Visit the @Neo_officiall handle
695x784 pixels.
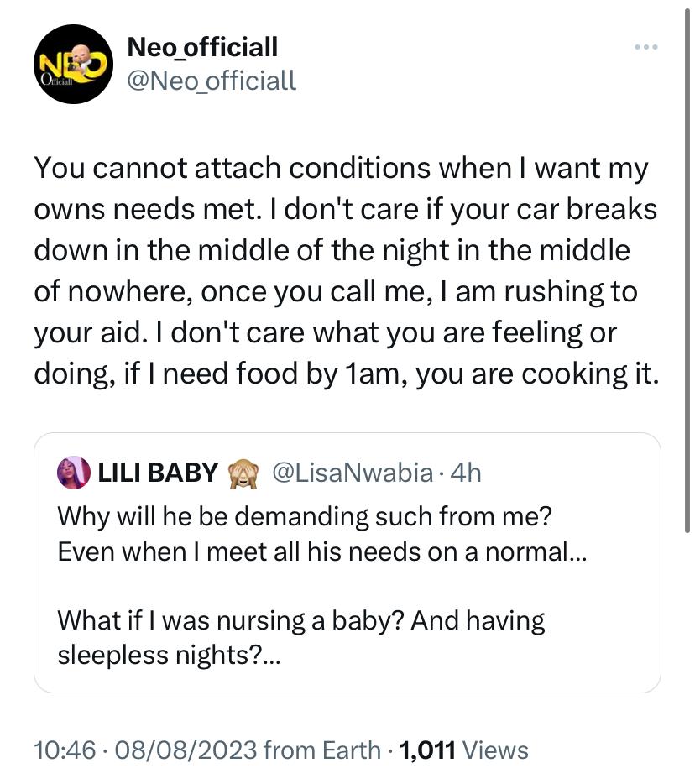pyautogui.click(x=212, y=81)
